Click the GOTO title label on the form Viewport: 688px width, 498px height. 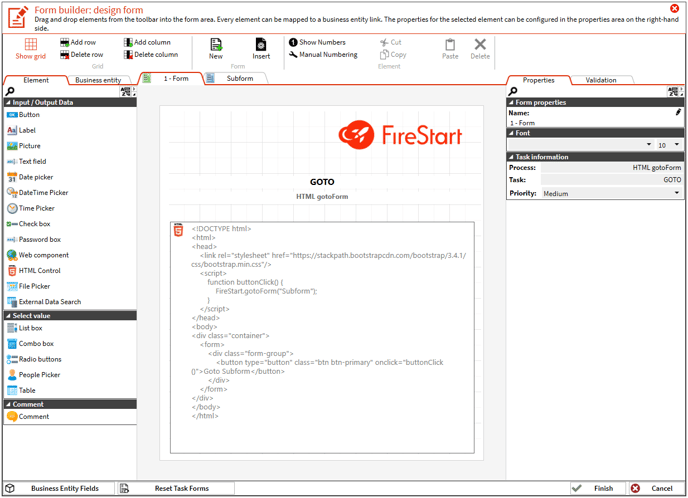click(x=322, y=182)
